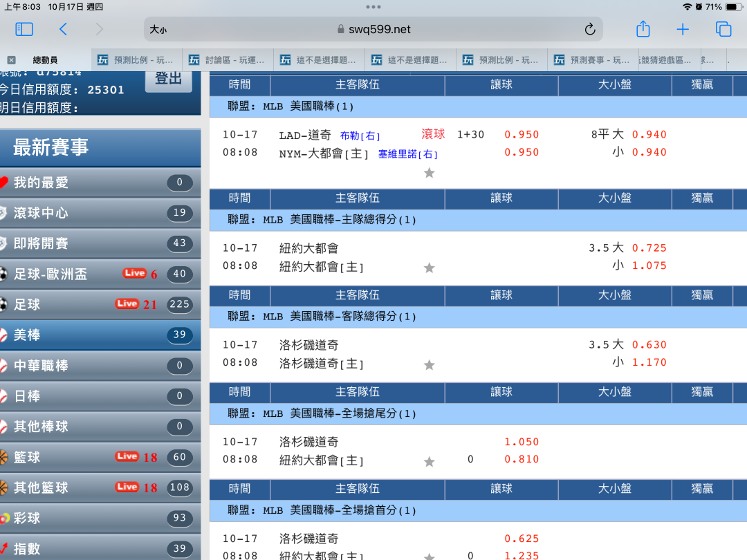Click the 最新賽事 heading
This screenshot has width=747, height=560.
click(51, 147)
